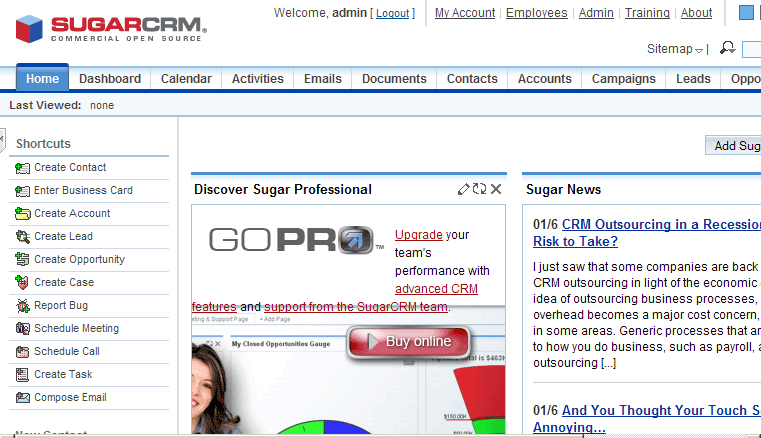Click the search magnifier icon near Sitemap
The width and height of the screenshot is (761, 438).
727,48
